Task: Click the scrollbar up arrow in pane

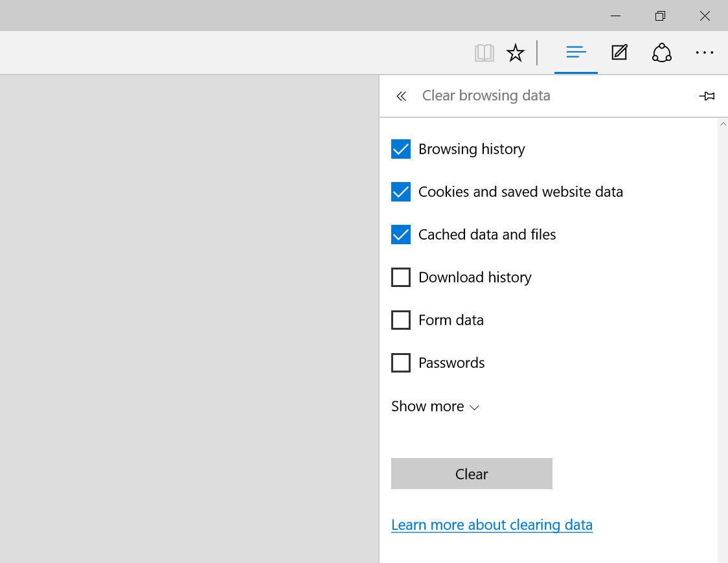Action: [x=723, y=124]
